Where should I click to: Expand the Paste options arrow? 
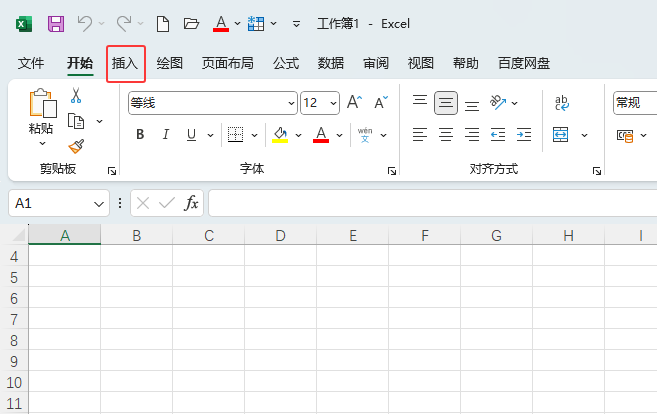click(42, 143)
